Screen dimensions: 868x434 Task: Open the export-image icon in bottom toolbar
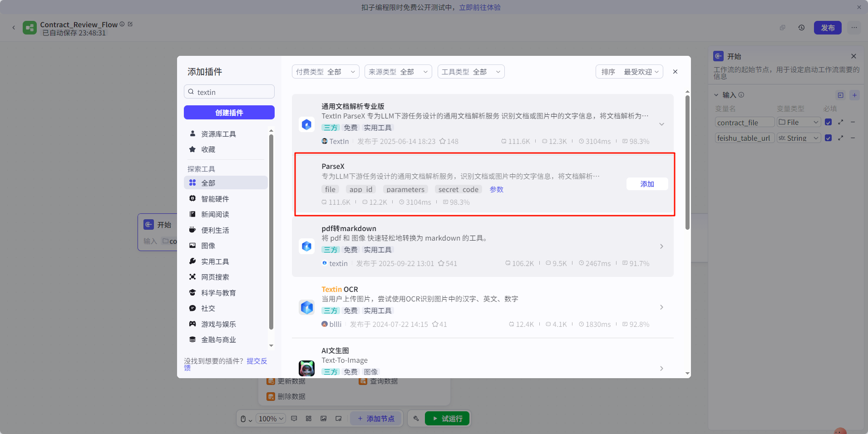coord(323,418)
